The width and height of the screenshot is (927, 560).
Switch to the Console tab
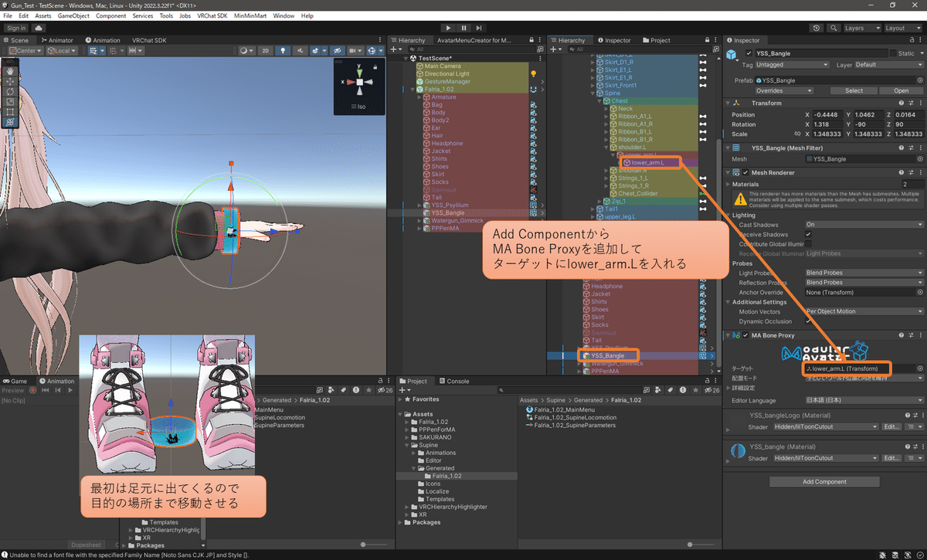point(453,381)
